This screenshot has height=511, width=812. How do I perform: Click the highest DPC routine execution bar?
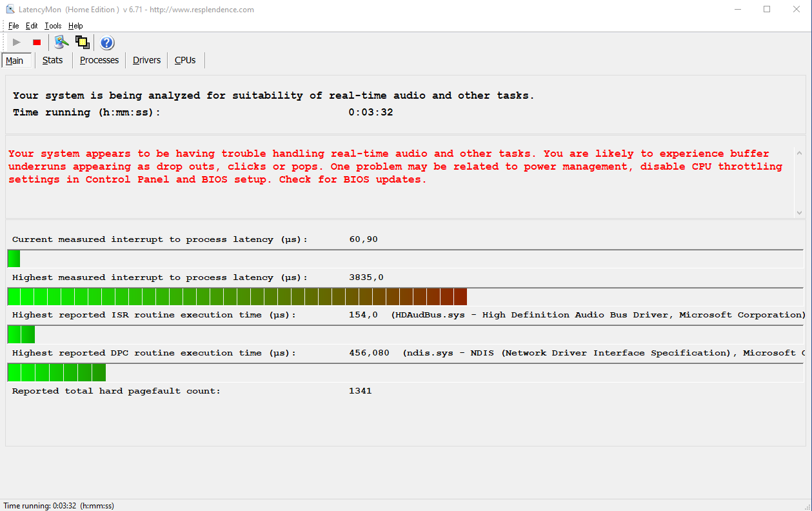tap(405, 372)
